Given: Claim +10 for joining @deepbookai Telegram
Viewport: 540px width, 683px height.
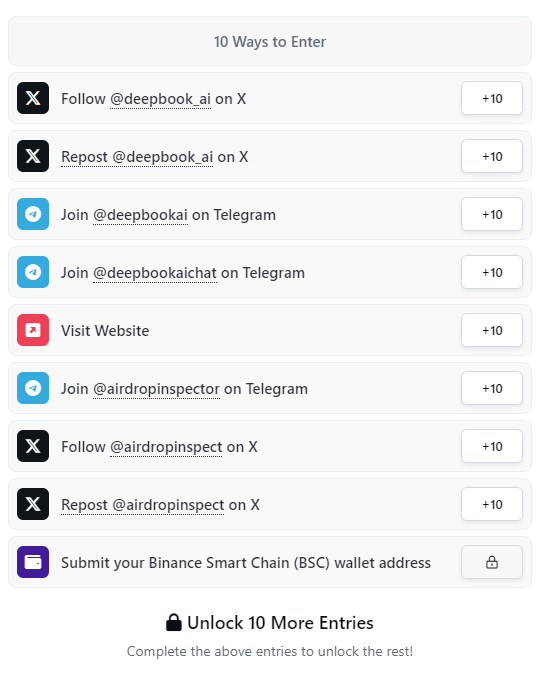Looking at the screenshot, I should tap(492, 214).
